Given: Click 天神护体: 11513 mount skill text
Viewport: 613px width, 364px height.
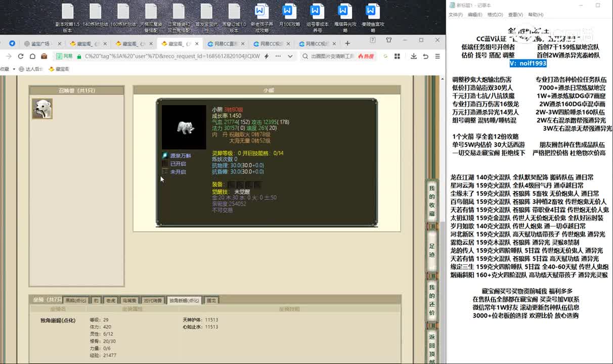Looking at the screenshot, I should click(x=201, y=320).
